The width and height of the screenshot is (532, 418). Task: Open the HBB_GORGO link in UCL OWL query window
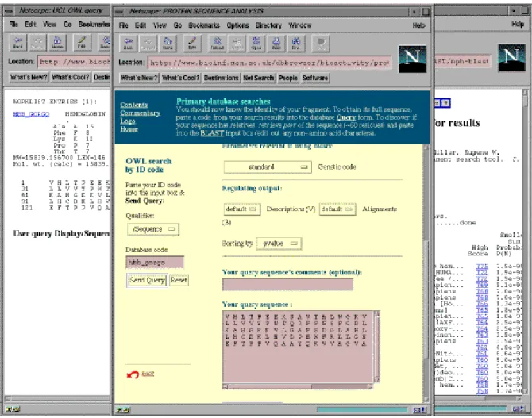31,114
